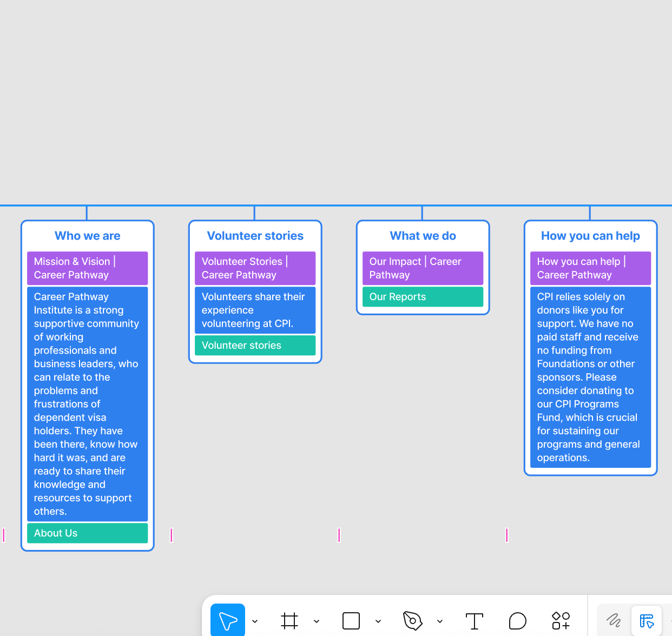Click the Career Pathway Institute description text

88,404
